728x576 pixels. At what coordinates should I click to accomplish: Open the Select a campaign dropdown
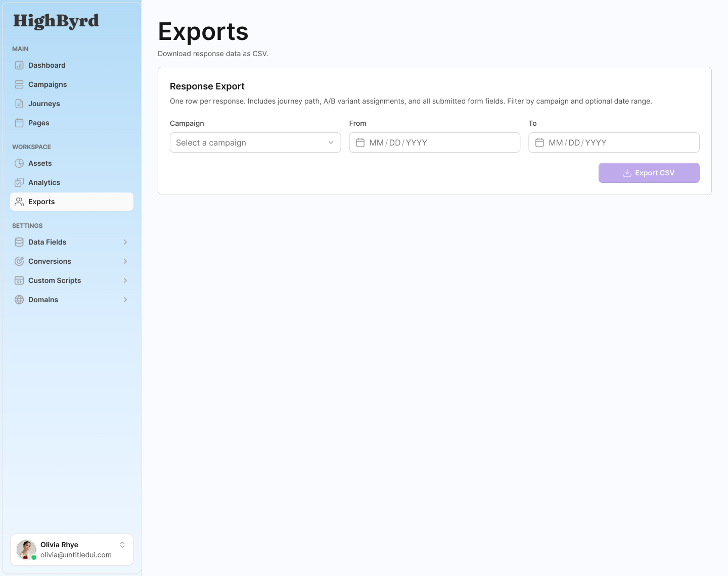click(x=255, y=142)
